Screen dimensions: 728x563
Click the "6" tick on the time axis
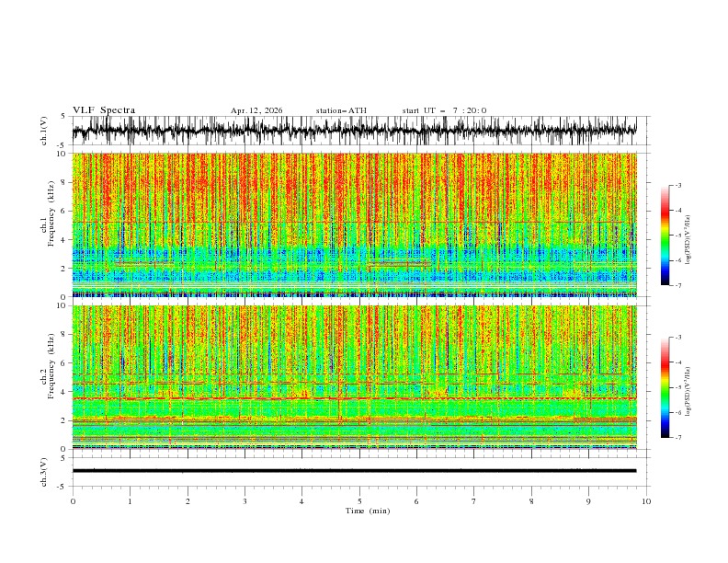point(416,501)
